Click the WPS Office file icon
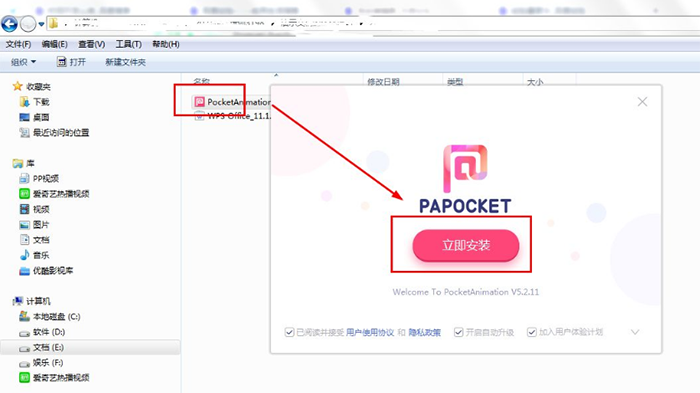Image resolution: width=700 pixels, height=393 pixels. coord(200,116)
